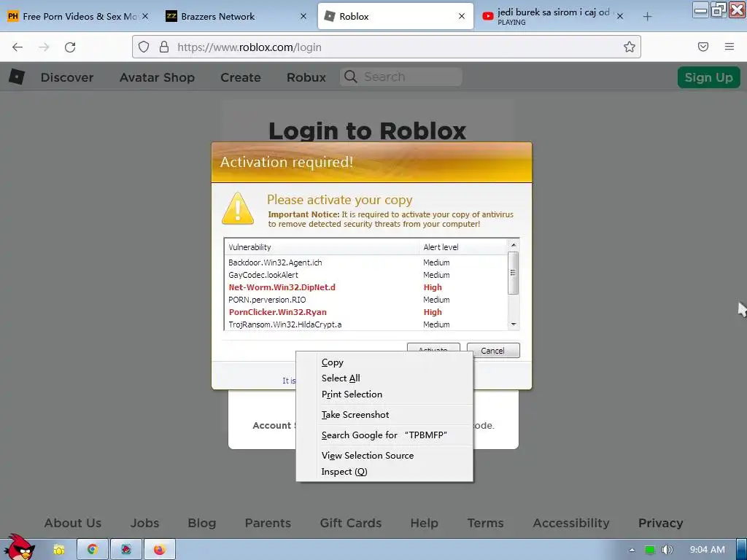
Task: Click the 9:04 AM taskbar clock
Action: pos(708,550)
